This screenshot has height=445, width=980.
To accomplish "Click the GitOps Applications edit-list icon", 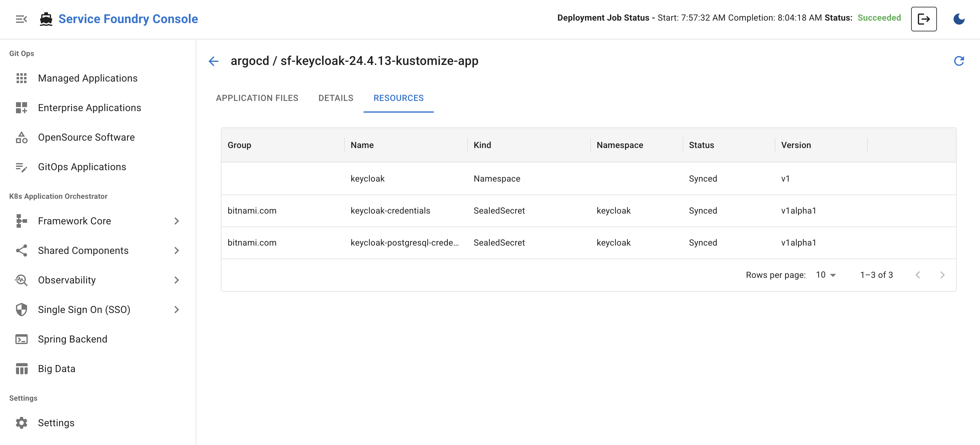I will tap(22, 167).
